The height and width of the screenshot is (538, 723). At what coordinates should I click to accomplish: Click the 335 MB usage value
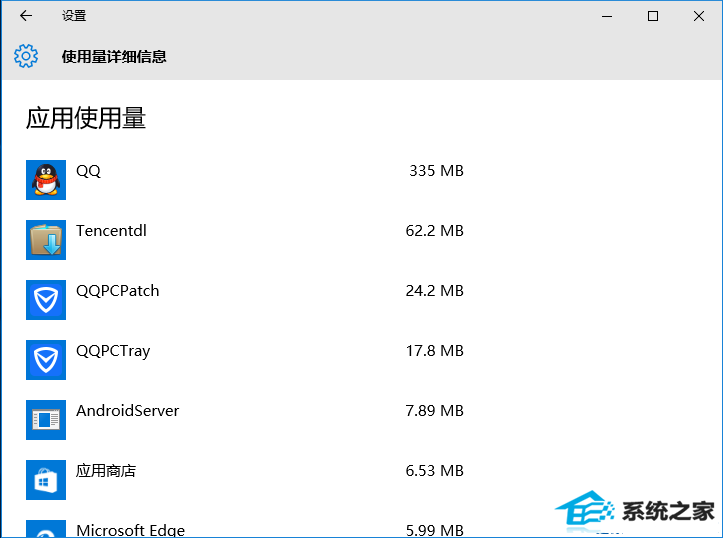pos(436,171)
